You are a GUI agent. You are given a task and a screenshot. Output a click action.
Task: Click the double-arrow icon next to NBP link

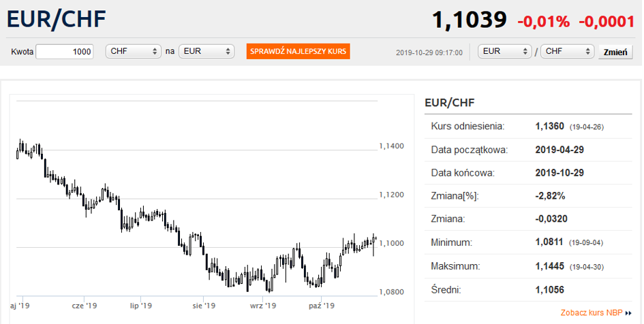[x=628, y=313]
